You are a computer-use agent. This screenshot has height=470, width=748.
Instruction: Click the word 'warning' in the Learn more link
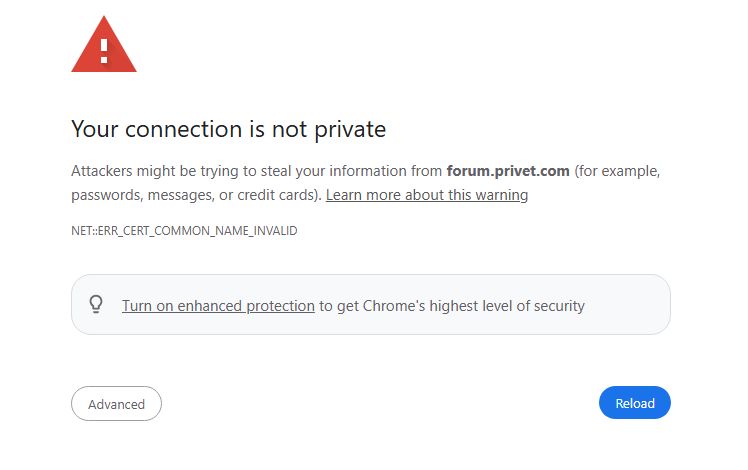[502, 195]
